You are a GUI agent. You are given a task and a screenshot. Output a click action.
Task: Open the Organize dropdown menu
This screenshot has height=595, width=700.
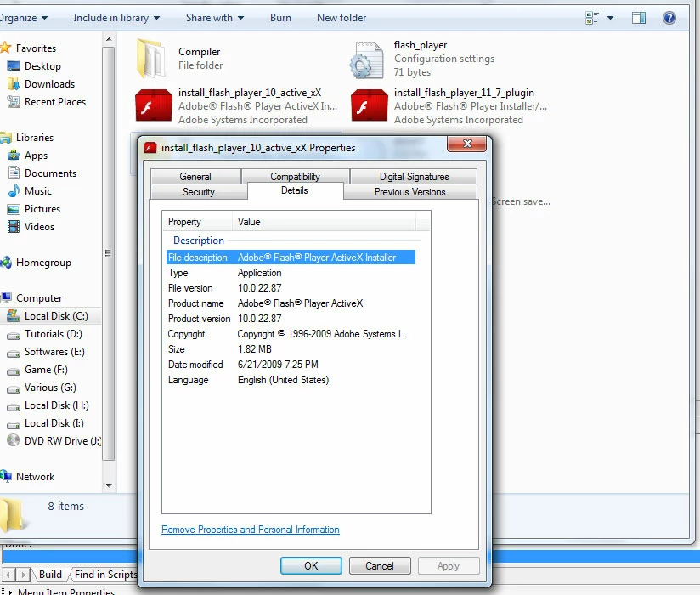coord(24,18)
